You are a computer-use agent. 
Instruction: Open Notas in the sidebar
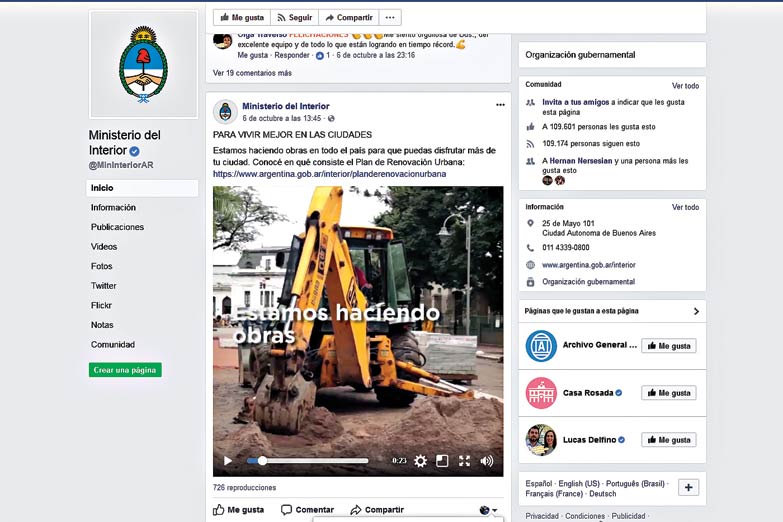102,325
